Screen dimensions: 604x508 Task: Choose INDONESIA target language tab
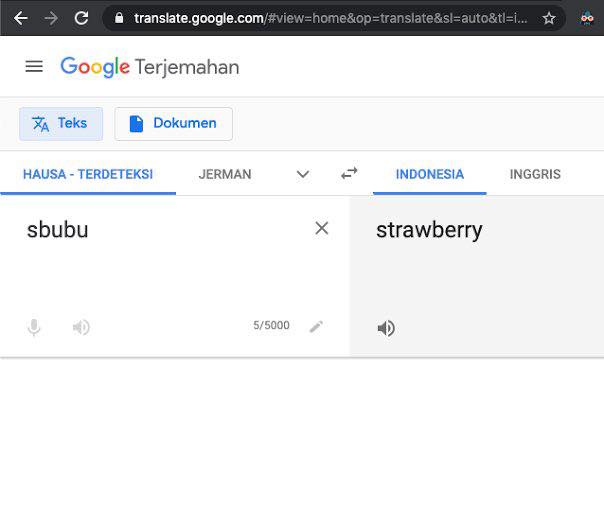430,174
